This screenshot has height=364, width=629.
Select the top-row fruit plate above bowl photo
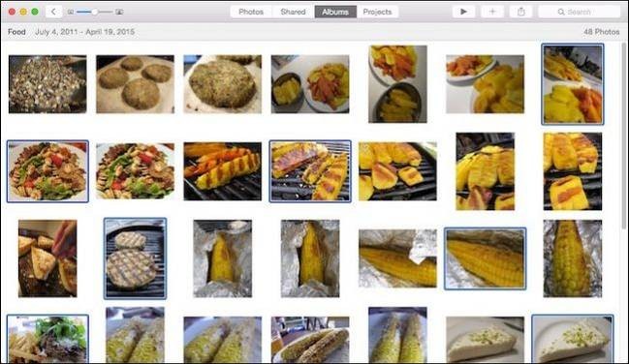(x=397, y=84)
